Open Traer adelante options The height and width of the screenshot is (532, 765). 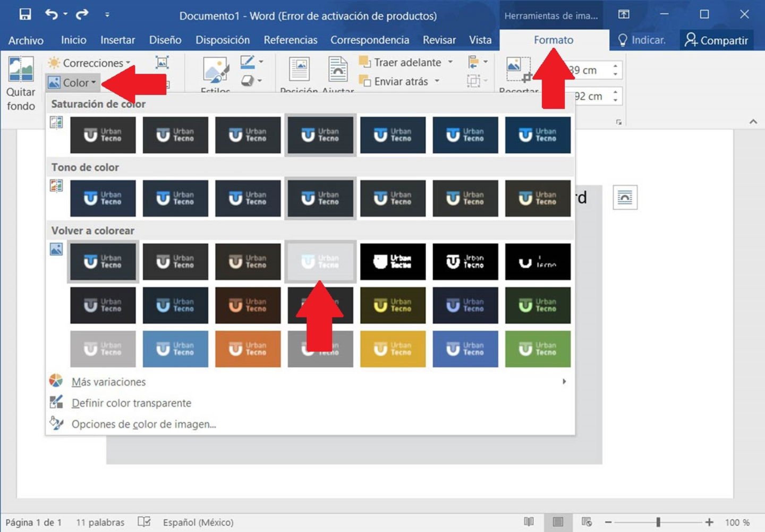point(450,62)
